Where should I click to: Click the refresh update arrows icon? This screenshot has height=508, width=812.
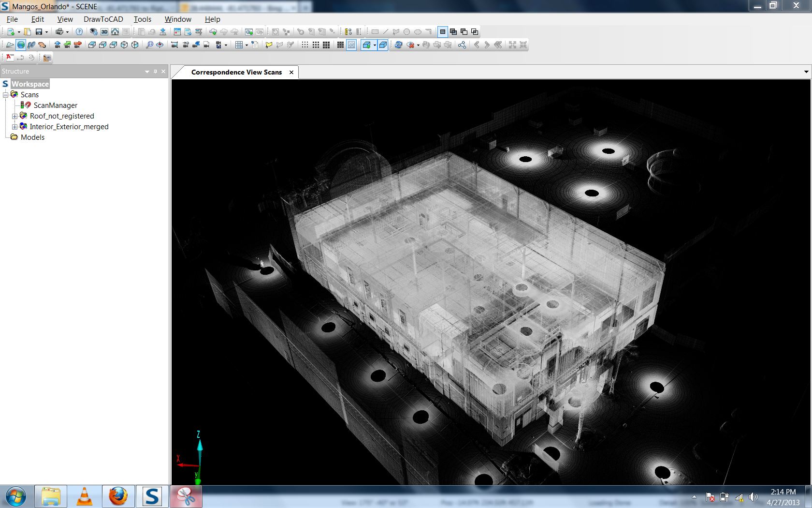398,45
